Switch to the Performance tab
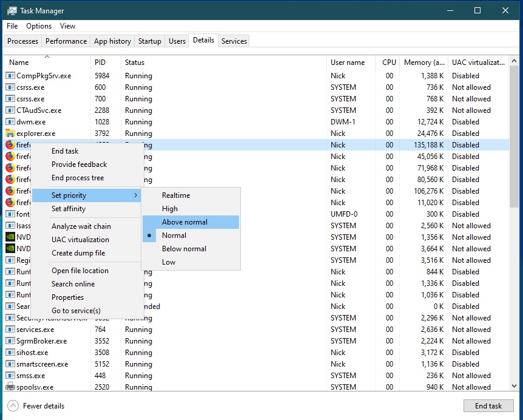The height and width of the screenshot is (420, 523). coord(66,41)
